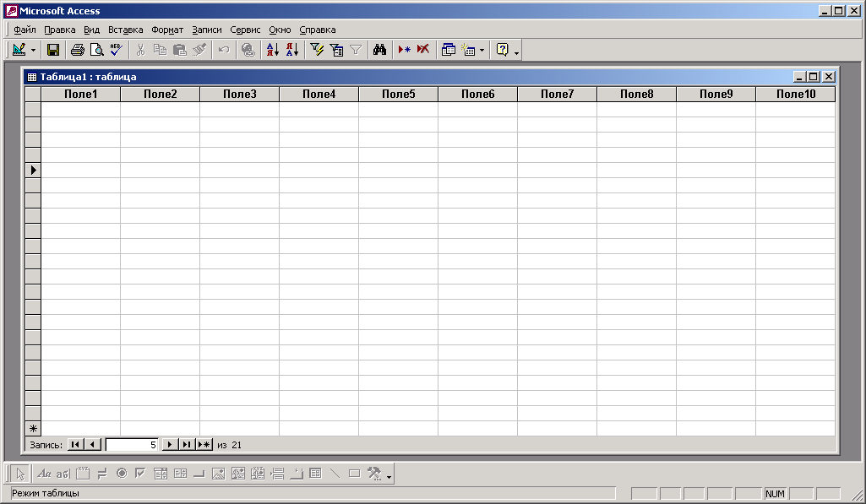Select the Поле5 column header
This screenshot has width=866, height=504.
[x=399, y=94]
